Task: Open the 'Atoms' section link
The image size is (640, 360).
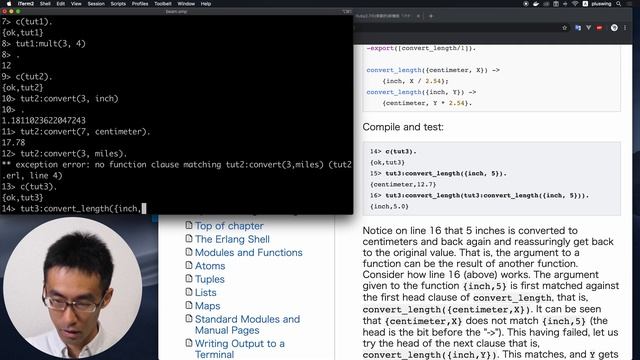Action: point(210,266)
